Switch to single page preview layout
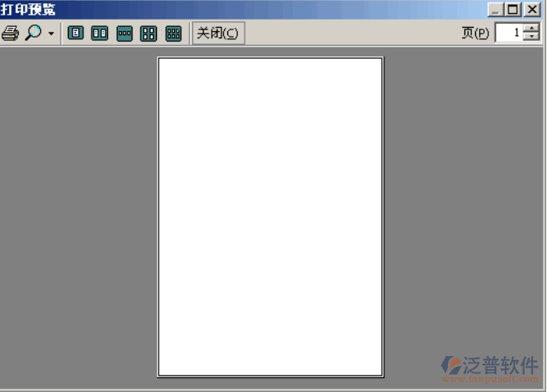 (x=76, y=33)
